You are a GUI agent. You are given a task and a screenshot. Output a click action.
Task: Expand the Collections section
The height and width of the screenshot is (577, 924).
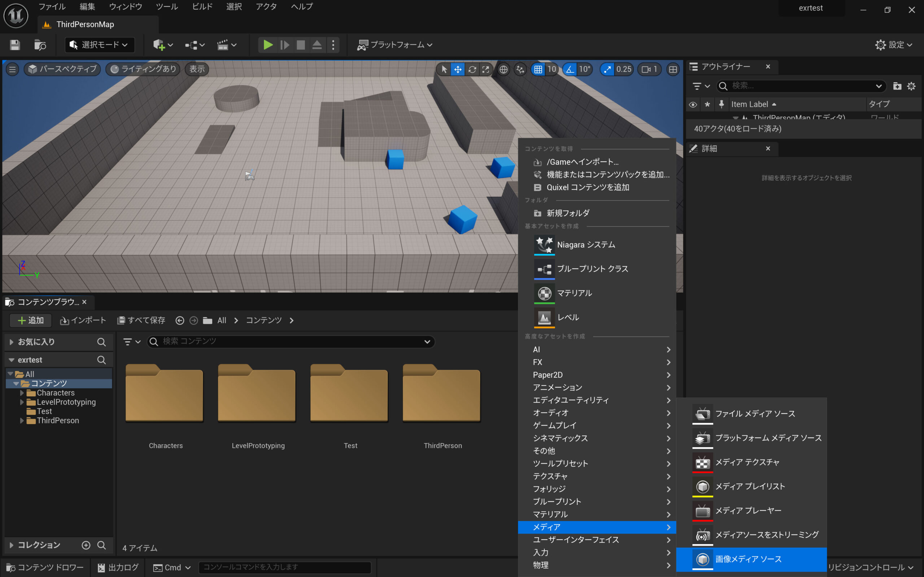12,545
